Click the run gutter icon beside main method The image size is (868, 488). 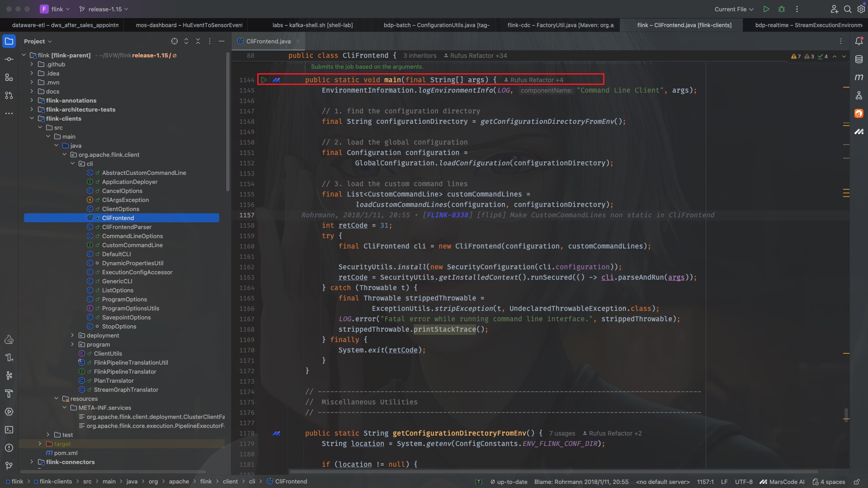click(264, 80)
